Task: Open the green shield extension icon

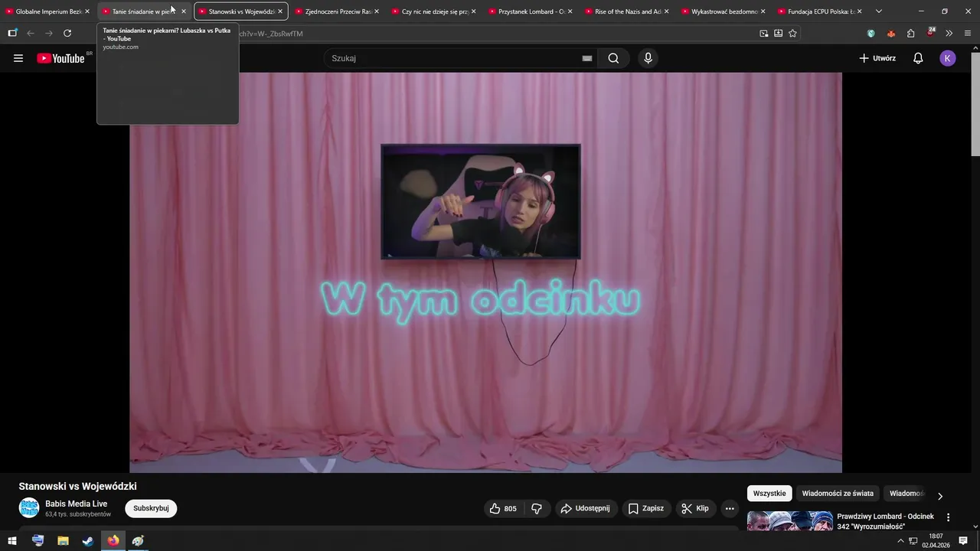Action: 871,33
